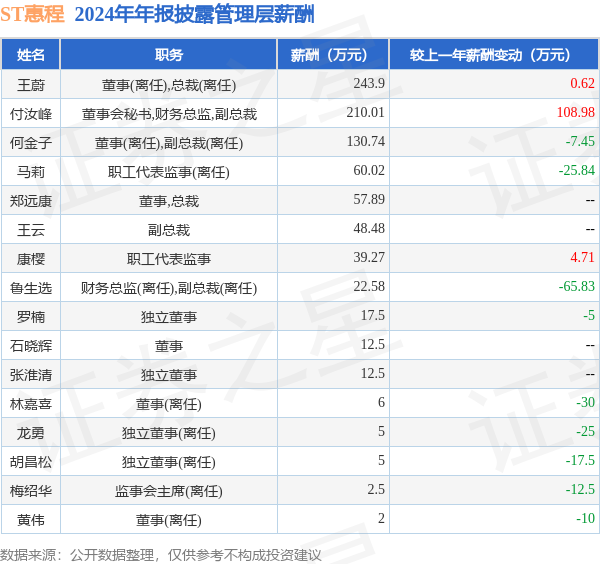Click the salary value 2.5 for 梅绍华
This screenshot has width=600, height=564.
tap(376, 489)
